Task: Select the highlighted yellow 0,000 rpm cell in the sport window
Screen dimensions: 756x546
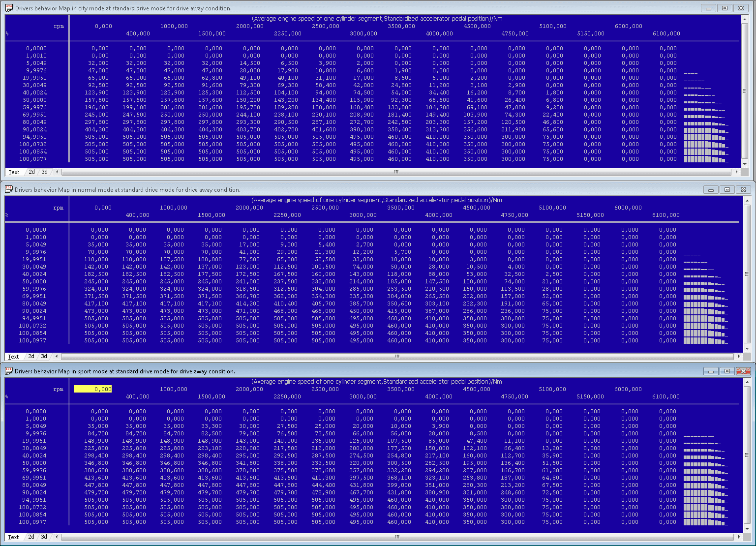Action: click(93, 389)
